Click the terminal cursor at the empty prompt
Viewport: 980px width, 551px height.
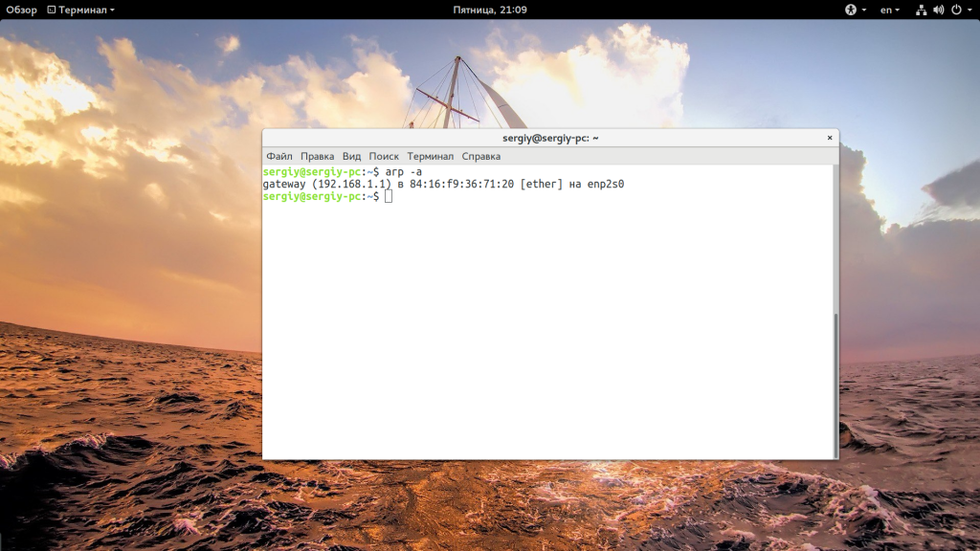(389, 196)
